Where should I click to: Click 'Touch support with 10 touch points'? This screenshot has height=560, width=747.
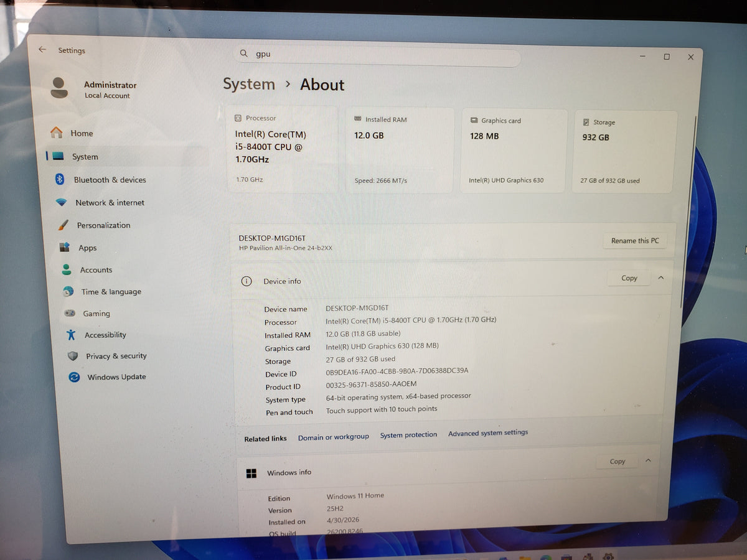tap(382, 409)
